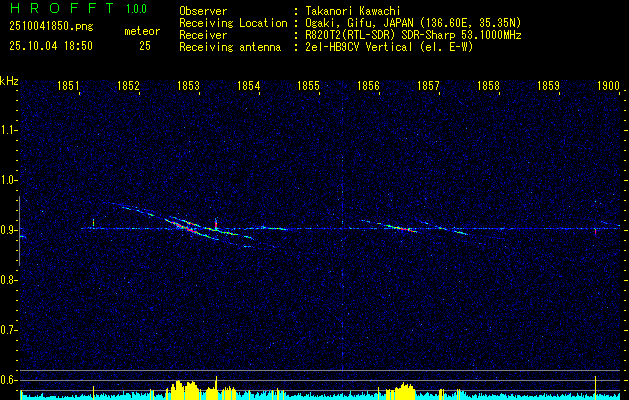Click the 0.8 kHz axis label
This screenshot has width=629, height=400.
8,280
